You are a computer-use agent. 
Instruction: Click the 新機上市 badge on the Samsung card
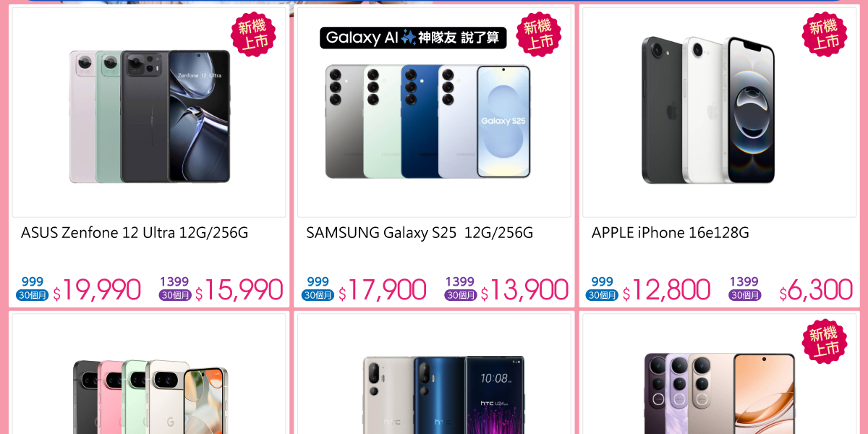[539, 35]
